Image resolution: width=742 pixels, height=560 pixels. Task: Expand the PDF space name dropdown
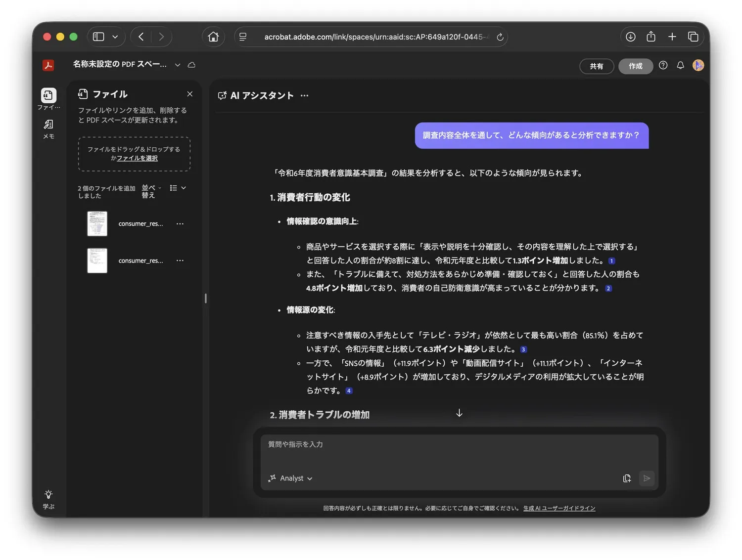pyautogui.click(x=178, y=65)
